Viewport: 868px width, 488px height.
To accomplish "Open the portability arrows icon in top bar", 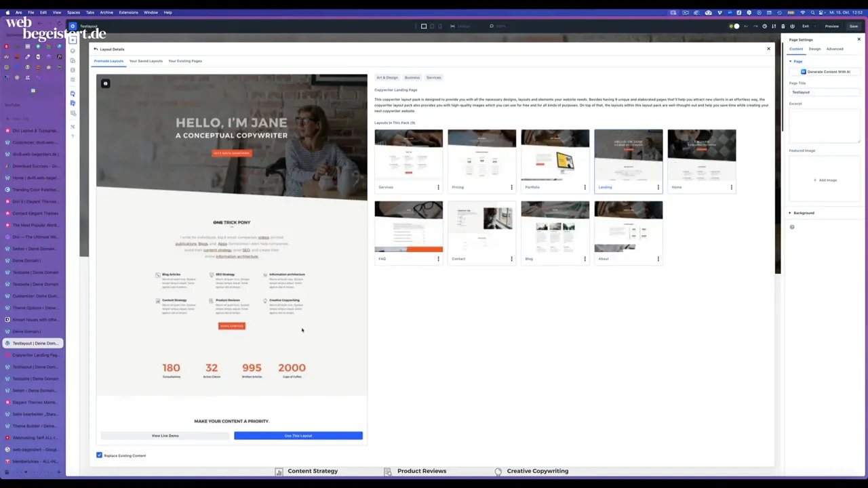I will (x=774, y=26).
